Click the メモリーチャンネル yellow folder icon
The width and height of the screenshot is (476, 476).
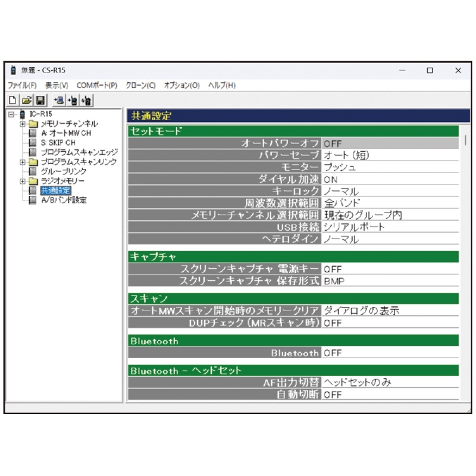pyautogui.click(x=33, y=124)
